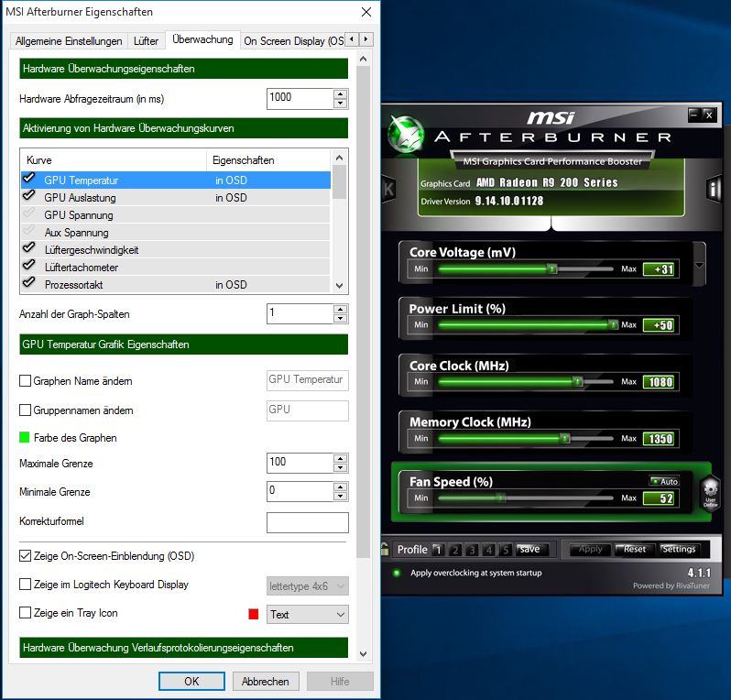
Task: Toggle Lüftergeschwindigkeit curve checkmark
Action: [29, 248]
